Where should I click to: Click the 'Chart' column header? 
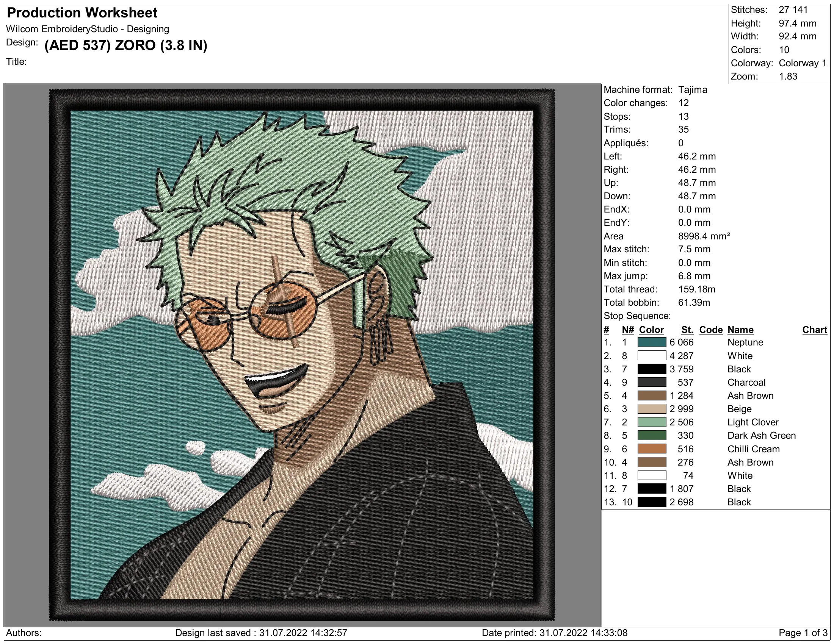(815, 330)
